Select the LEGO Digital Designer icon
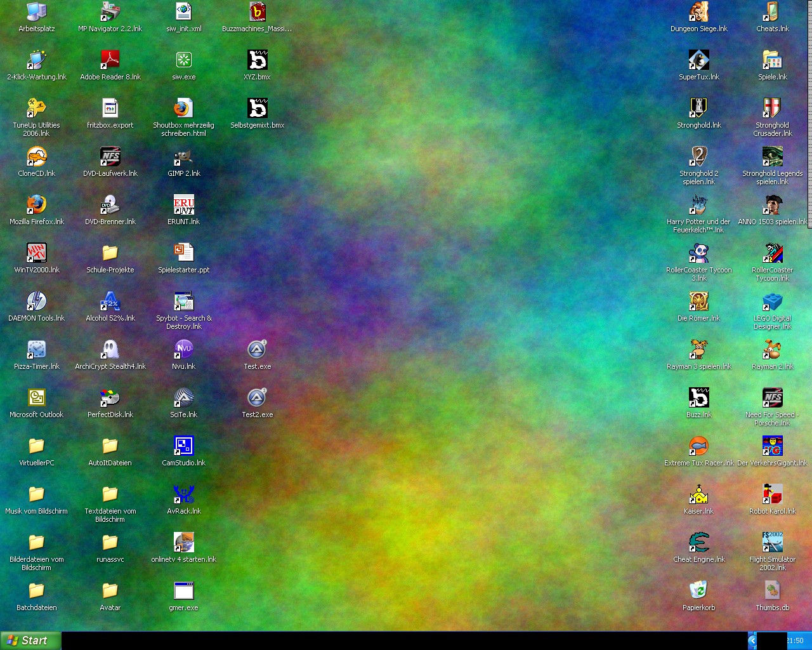 [x=772, y=302]
